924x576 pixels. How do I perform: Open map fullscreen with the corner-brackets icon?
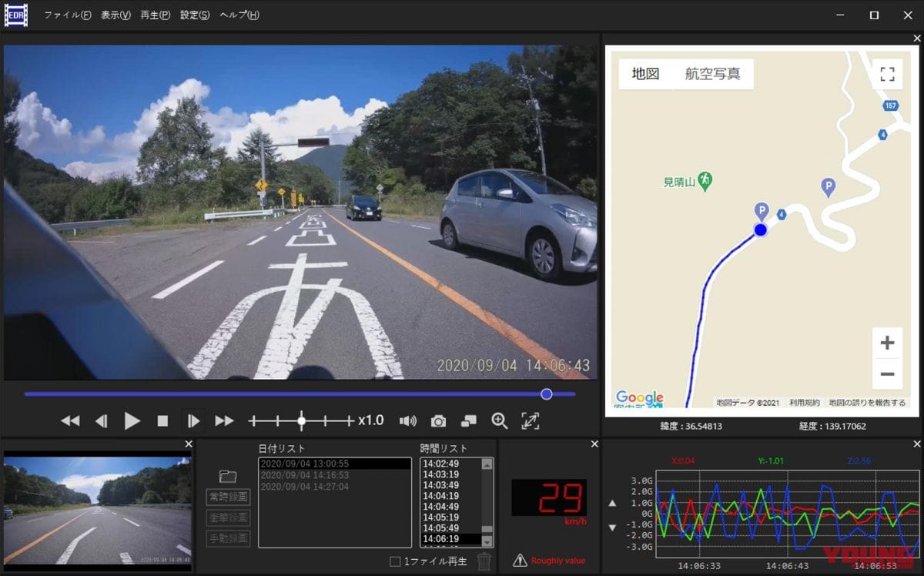coord(887,74)
